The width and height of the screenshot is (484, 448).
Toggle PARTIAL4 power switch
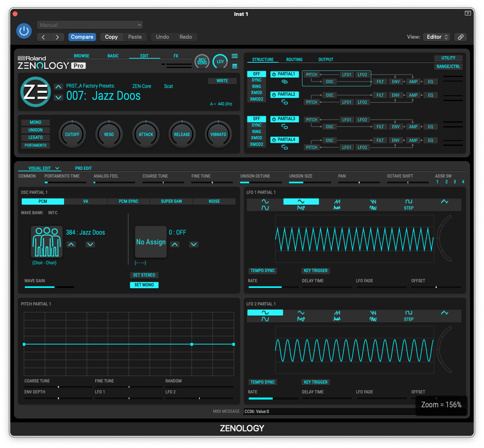click(x=274, y=140)
